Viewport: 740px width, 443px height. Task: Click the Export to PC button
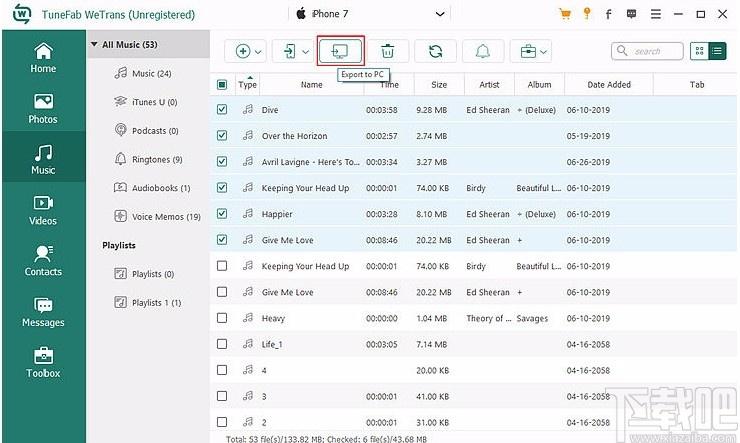pos(340,51)
